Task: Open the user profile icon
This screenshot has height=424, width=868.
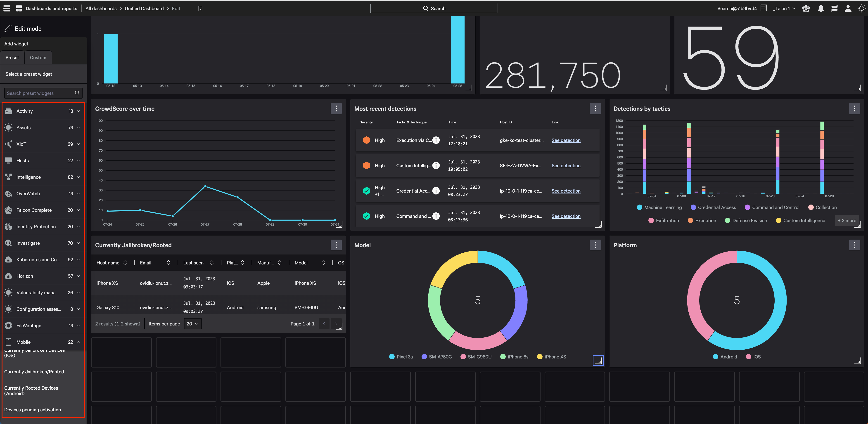Action: pos(848,8)
